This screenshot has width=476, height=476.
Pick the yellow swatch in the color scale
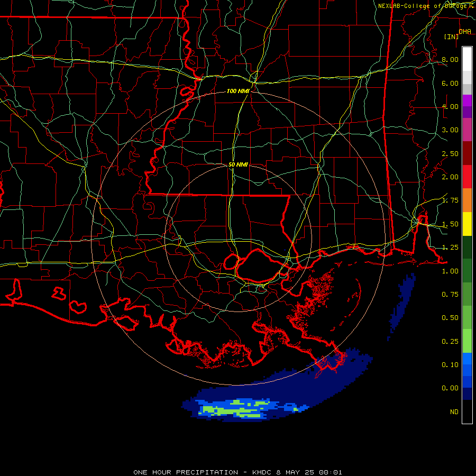[467, 224]
